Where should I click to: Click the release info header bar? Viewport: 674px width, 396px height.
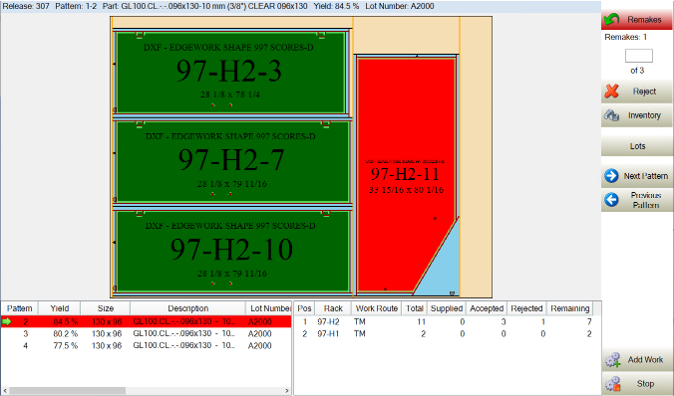click(301, 6)
